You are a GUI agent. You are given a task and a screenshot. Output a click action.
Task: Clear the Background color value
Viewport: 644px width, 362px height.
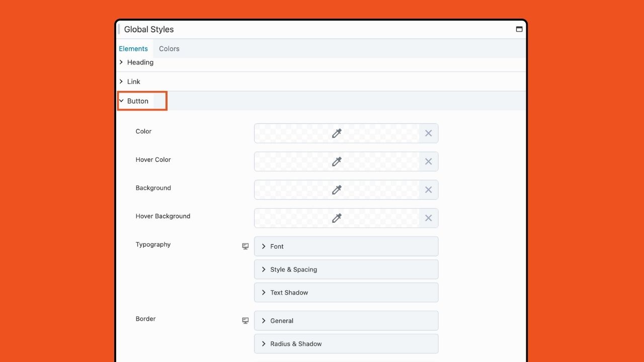click(428, 190)
